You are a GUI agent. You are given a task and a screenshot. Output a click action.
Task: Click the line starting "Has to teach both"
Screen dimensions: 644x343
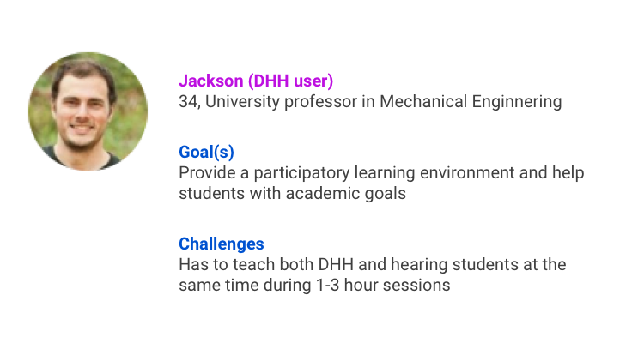pyautogui.click(x=372, y=265)
